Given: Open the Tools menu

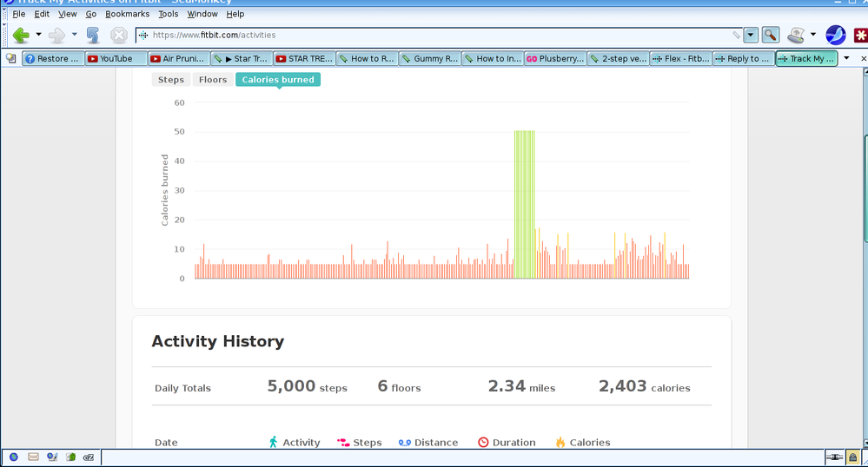Looking at the screenshot, I should (169, 14).
